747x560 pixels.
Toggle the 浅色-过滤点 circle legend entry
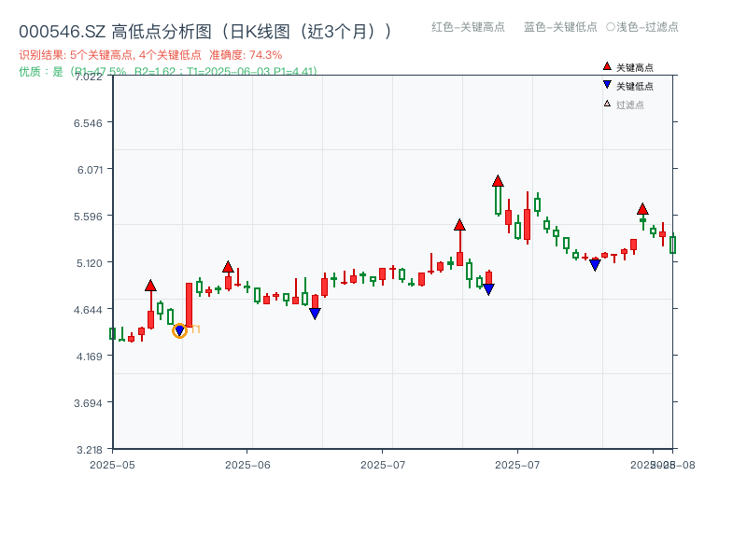[x=642, y=28]
